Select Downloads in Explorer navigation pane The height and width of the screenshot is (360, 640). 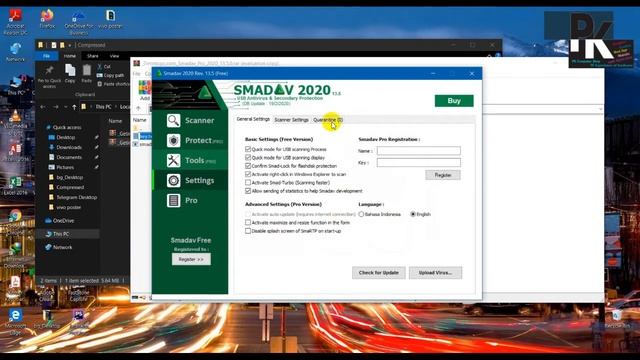(x=65, y=147)
